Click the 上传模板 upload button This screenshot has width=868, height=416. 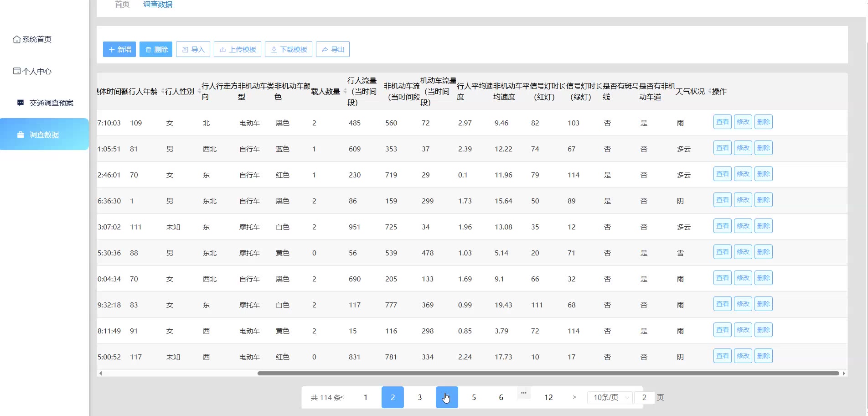pyautogui.click(x=237, y=49)
